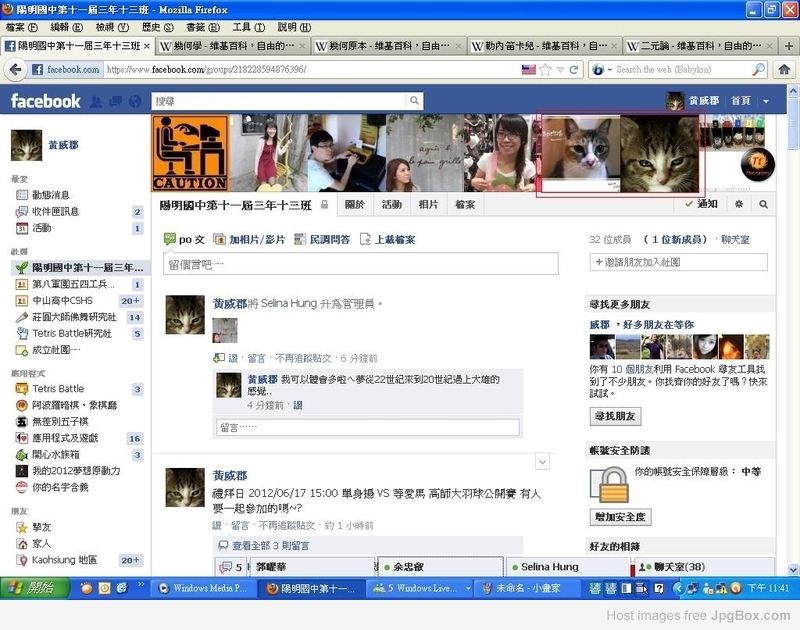Open the account dropdown arrow beside 首頁
Image resolution: width=800 pixels, height=630 pixels.
point(766,101)
